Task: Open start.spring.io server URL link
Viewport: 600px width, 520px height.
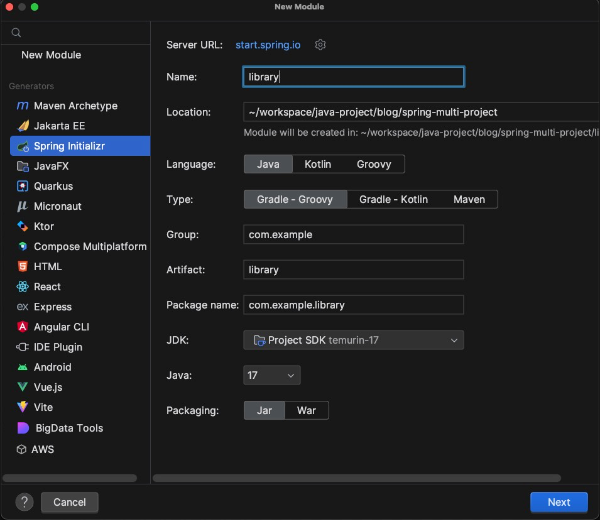Action: [268, 45]
